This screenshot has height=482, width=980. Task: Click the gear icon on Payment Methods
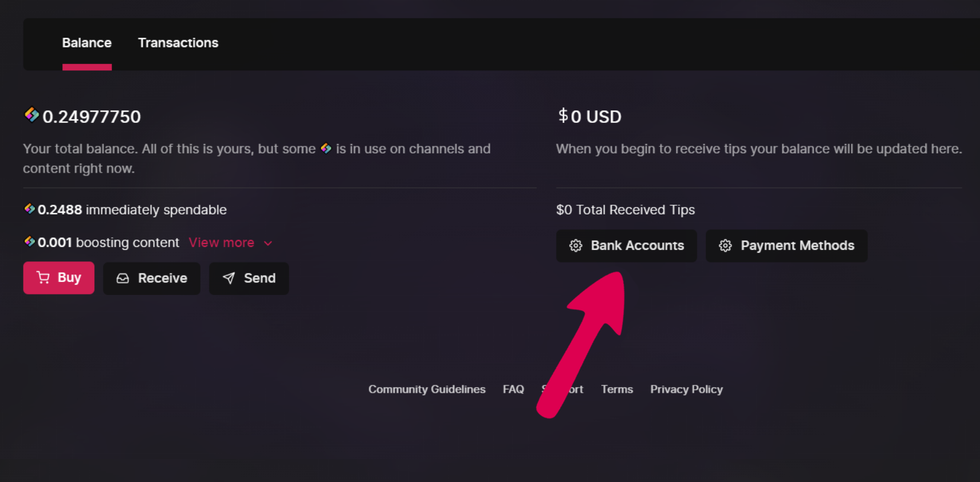coord(725,245)
